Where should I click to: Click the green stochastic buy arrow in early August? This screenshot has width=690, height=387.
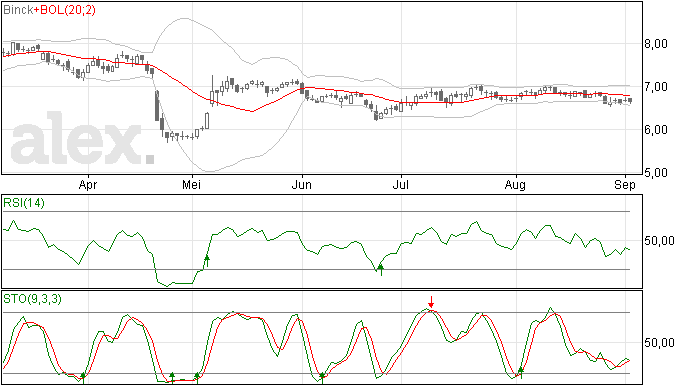coord(521,372)
